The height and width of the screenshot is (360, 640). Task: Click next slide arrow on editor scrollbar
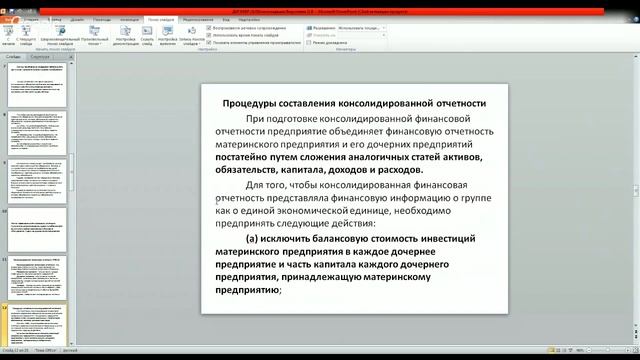[636, 338]
